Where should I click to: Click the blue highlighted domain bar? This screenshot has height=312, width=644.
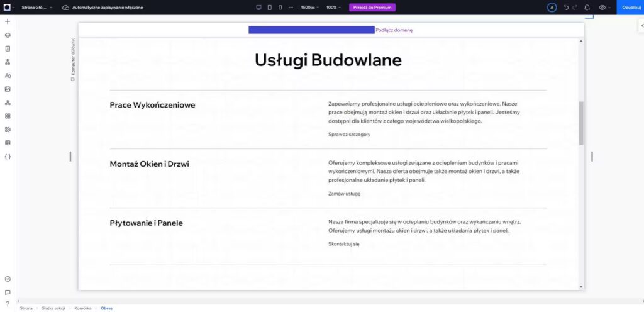click(x=311, y=30)
